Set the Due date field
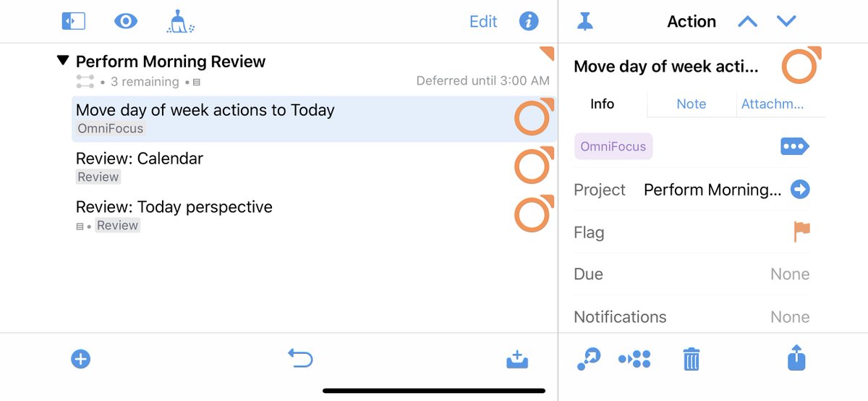The width and height of the screenshot is (868, 401). coord(692,274)
